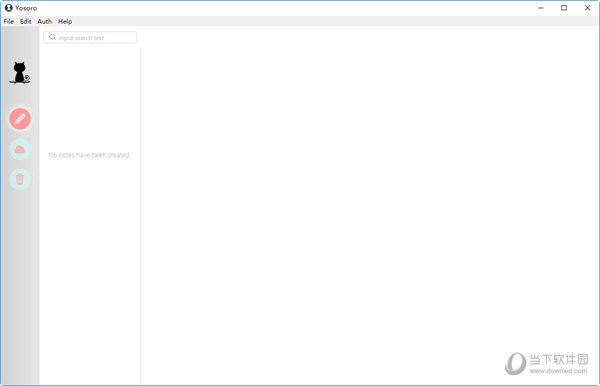This screenshot has height=386, width=600.
Task: Open the Edit menu
Action: tap(26, 21)
